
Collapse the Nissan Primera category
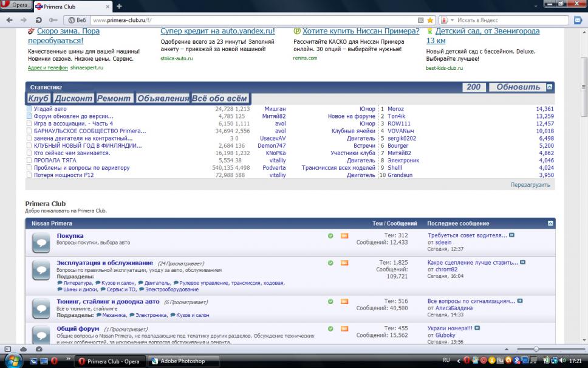[550, 223]
